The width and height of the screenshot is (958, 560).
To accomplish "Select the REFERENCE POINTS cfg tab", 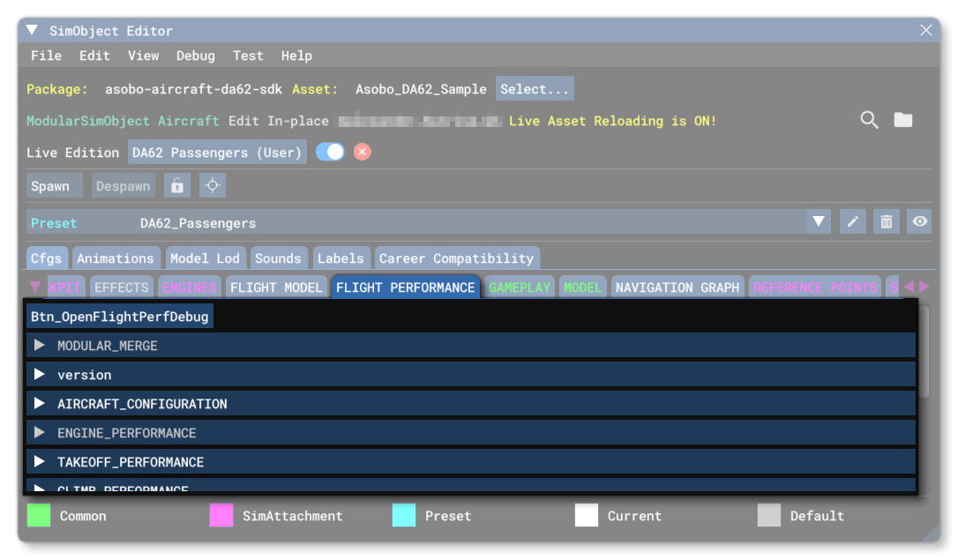I will point(815,287).
